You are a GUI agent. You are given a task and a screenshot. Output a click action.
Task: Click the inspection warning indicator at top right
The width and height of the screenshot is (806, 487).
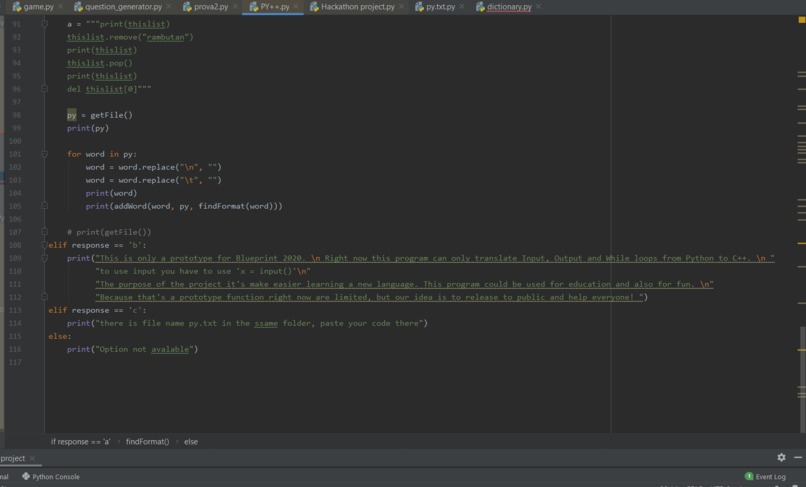801,20
